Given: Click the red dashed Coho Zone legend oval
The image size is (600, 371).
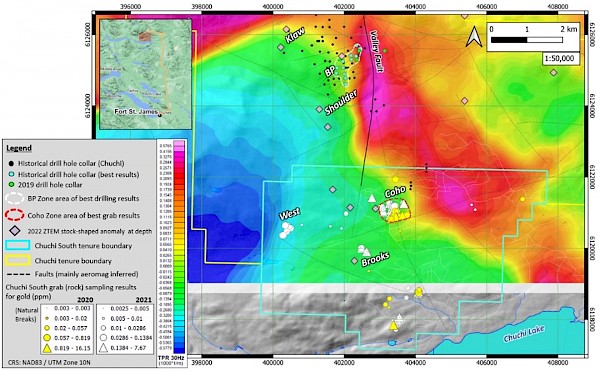Looking at the screenshot, I should point(15,215).
